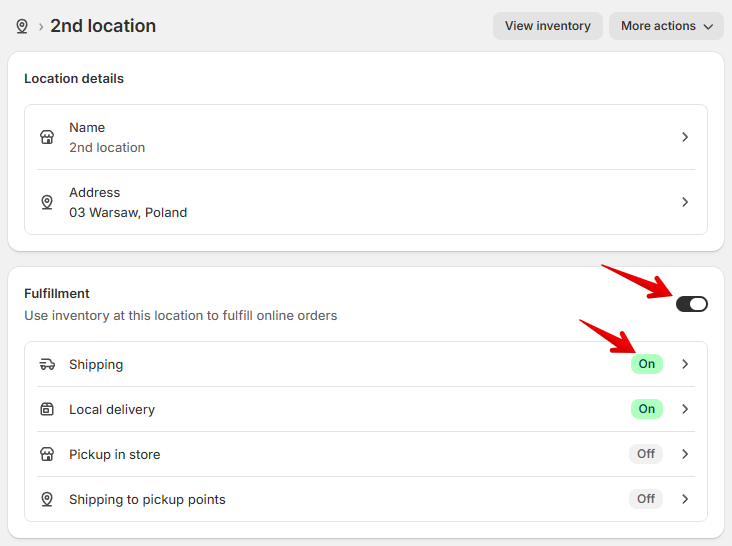Toggle the Fulfillment switch off
This screenshot has width=732, height=546.
click(x=691, y=304)
